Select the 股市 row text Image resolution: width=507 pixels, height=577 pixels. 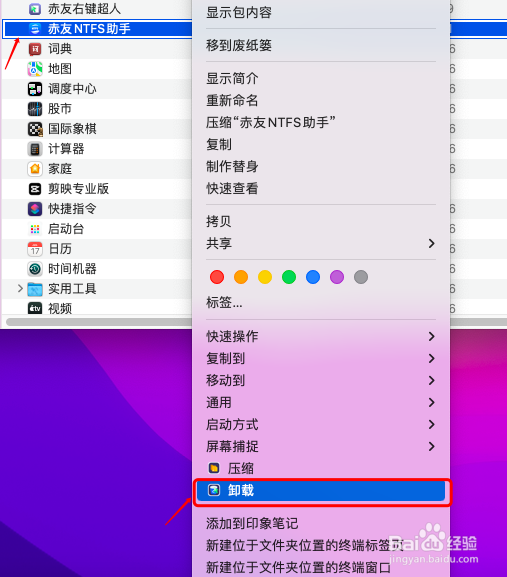tap(60, 109)
